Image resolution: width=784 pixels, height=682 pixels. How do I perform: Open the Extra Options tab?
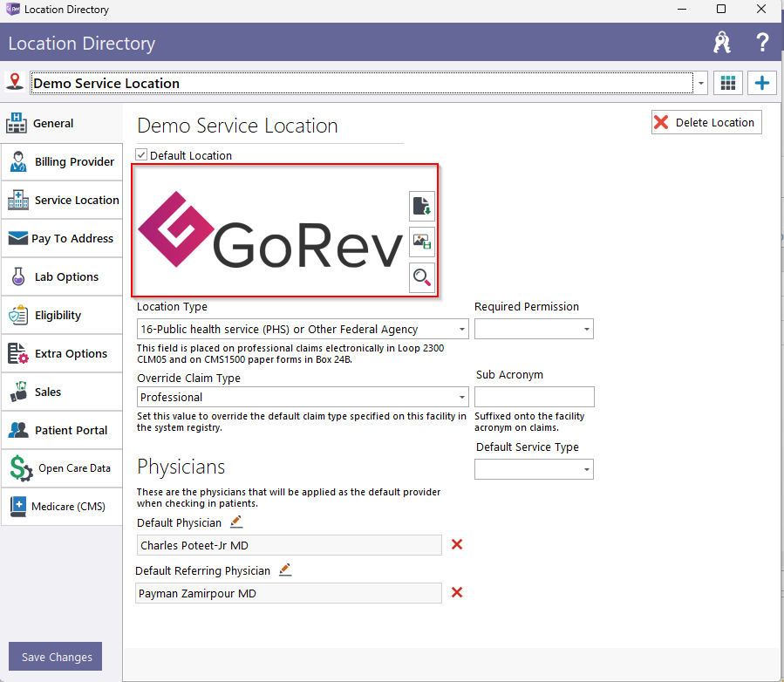[62, 353]
